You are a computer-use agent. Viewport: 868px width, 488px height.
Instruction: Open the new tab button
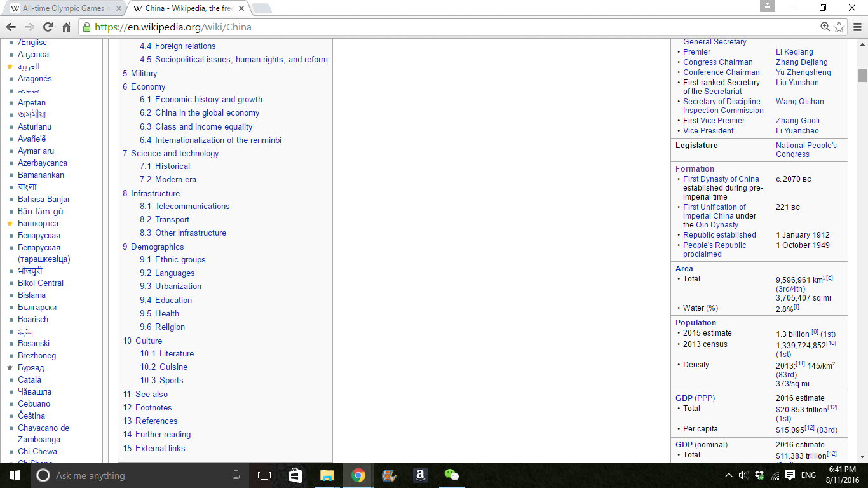point(261,8)
